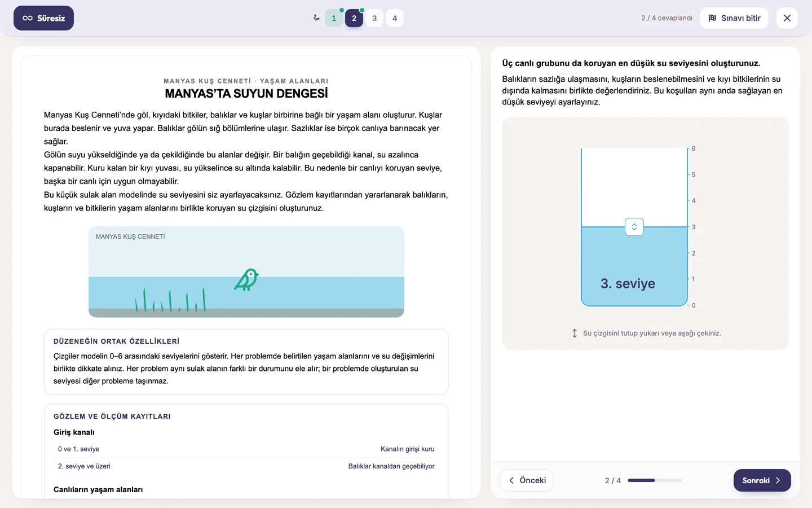The image size is (812, 508).
Task: Click the flag icon in Sınavı bitir
Action: [712, 18]
